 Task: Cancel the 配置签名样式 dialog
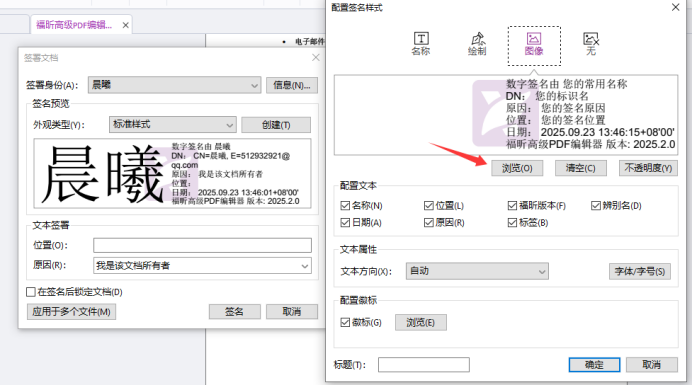(x=651, y=365)
